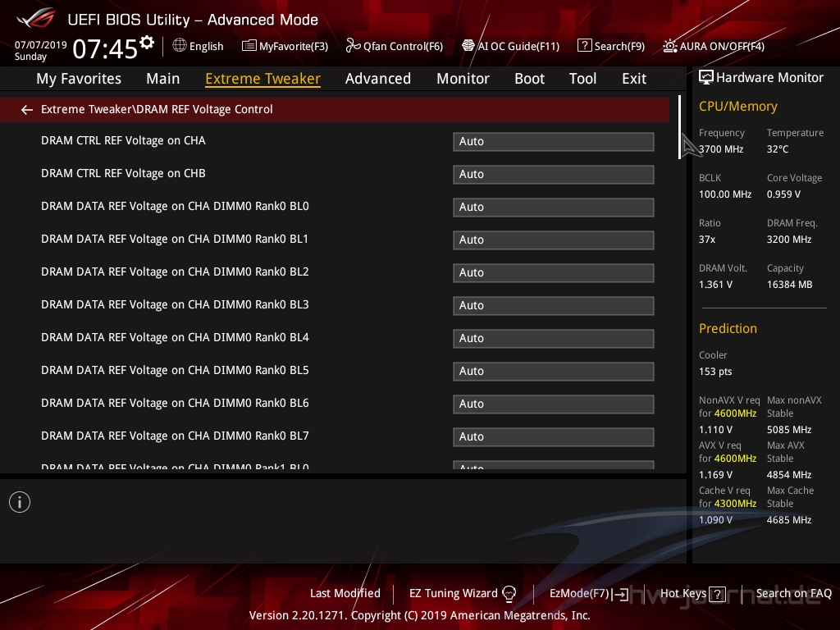
Task: Switch to My Favorites tab
Action: [79, 79]
